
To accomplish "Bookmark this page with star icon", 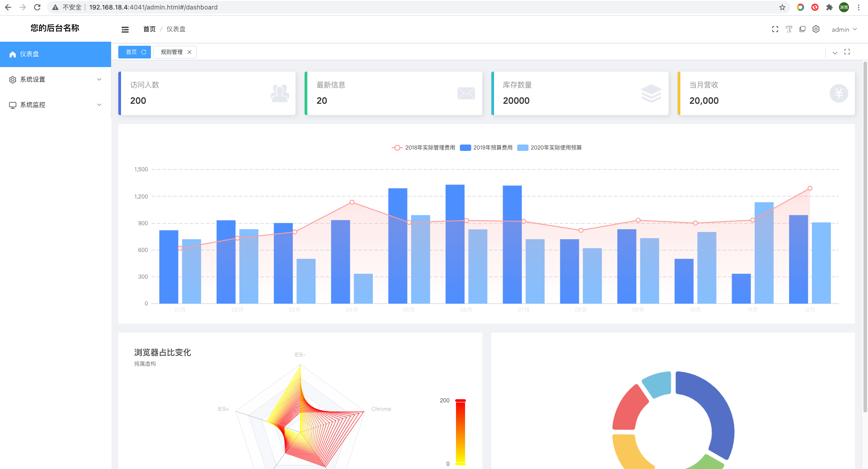I will click(782, 7).
